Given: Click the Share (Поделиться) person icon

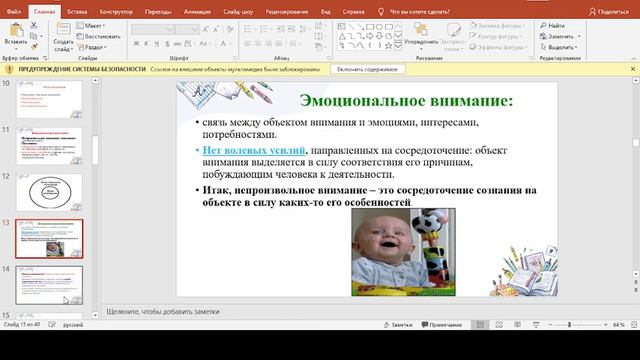Looking at the screenshot, I should coord(592,12).
